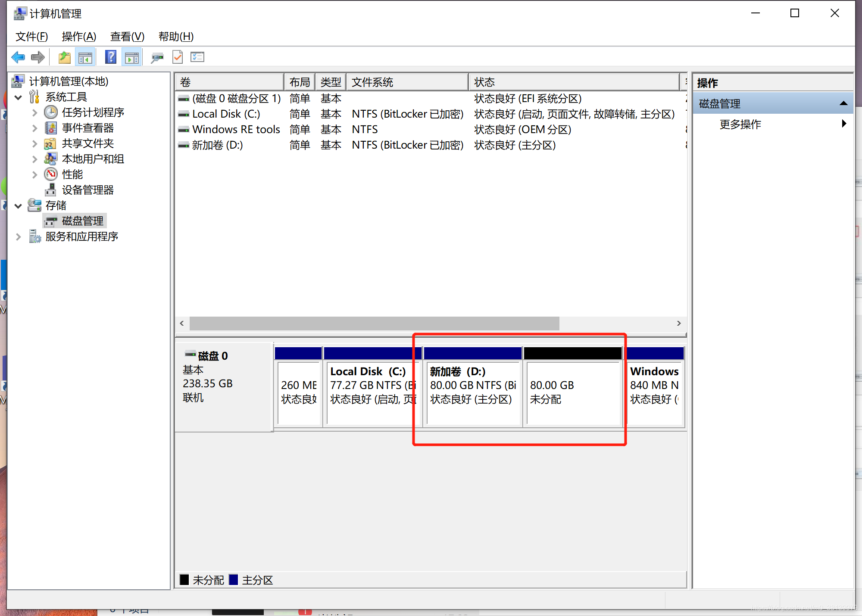Collapse the 磁盘管理 actions section
The image size is (862, 616).
click(843, 103)
